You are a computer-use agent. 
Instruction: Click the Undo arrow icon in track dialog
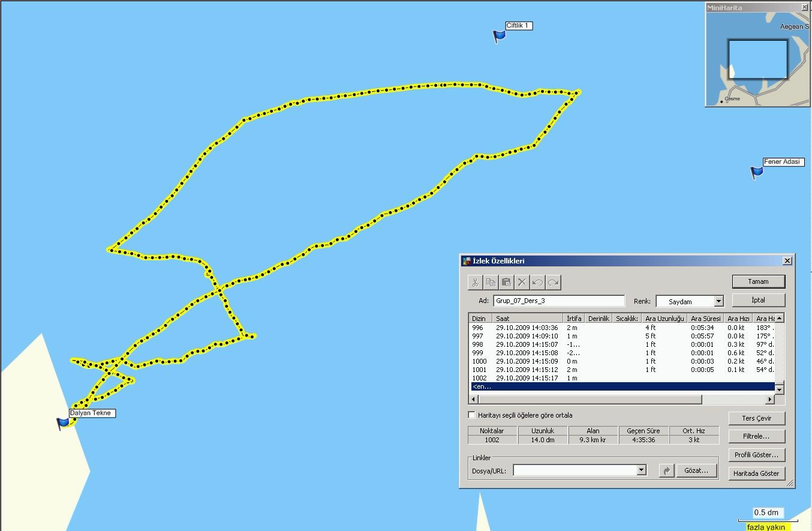(x=537, y=283)
